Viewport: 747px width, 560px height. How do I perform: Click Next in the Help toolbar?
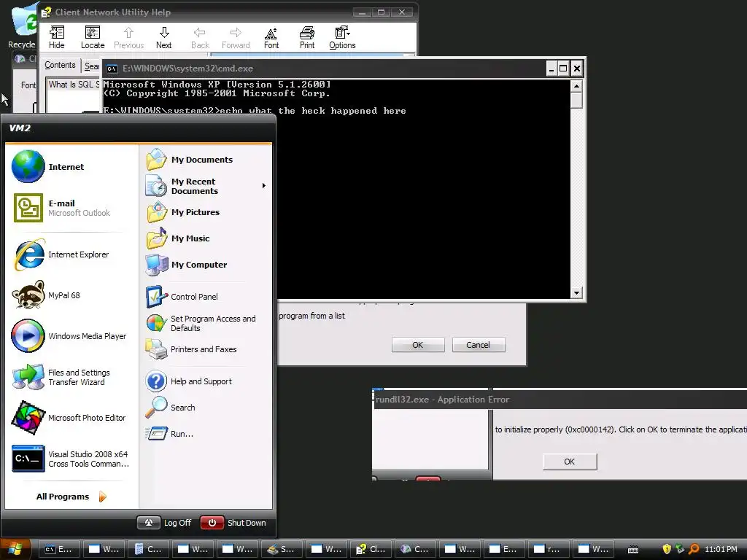[164, 38]
